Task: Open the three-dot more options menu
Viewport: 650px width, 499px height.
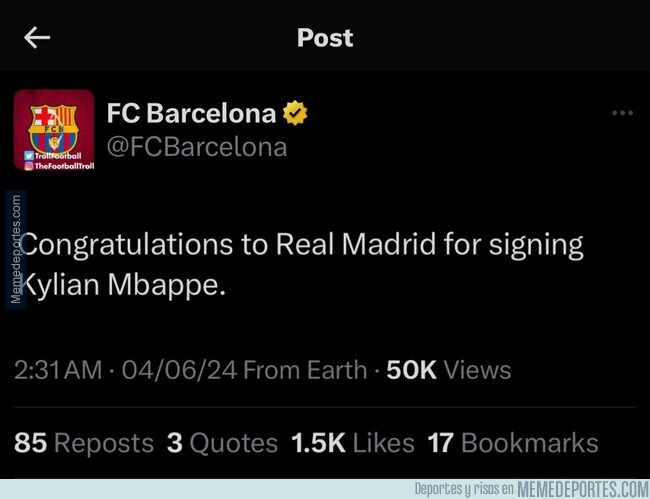Action: coord(622,113)
